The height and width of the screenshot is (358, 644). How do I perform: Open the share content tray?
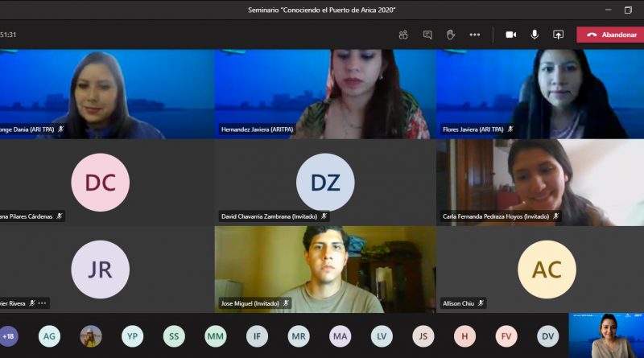558,35
